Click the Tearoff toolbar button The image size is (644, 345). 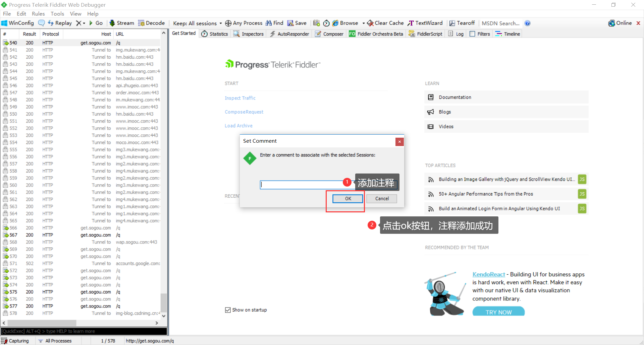pyautogui.click(x=462, y=23)
